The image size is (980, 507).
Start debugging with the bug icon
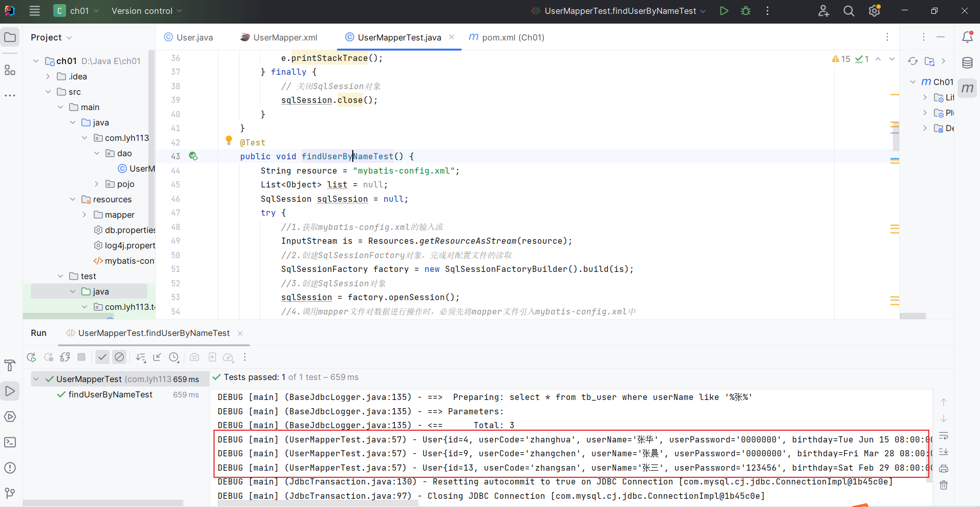coord(746,11)
